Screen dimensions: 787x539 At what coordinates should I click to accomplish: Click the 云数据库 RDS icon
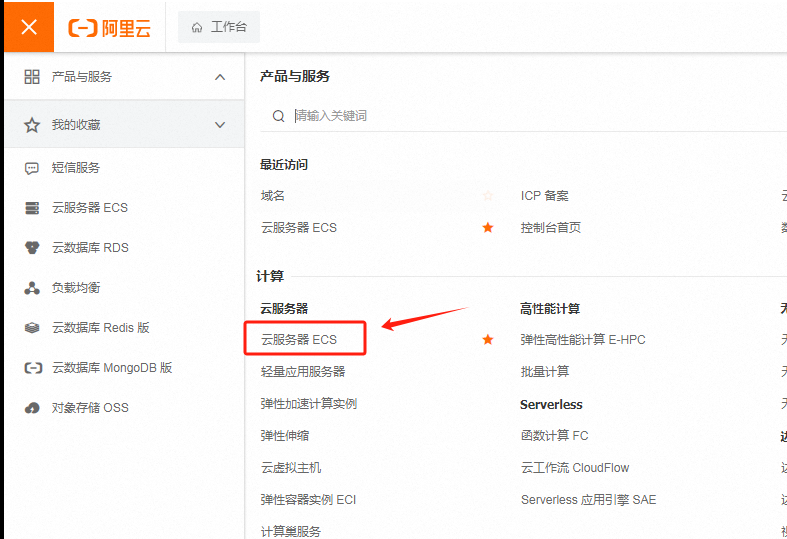(32, 248)
